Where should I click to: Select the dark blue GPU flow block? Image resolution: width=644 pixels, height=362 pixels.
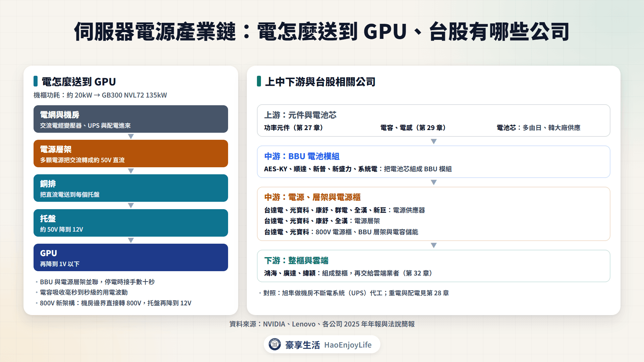131,257
